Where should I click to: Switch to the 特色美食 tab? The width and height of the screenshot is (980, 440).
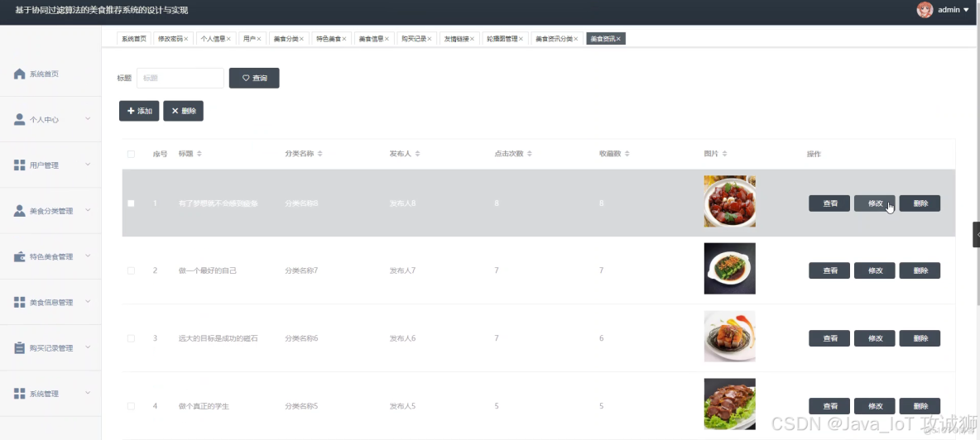tap(331, 39)
